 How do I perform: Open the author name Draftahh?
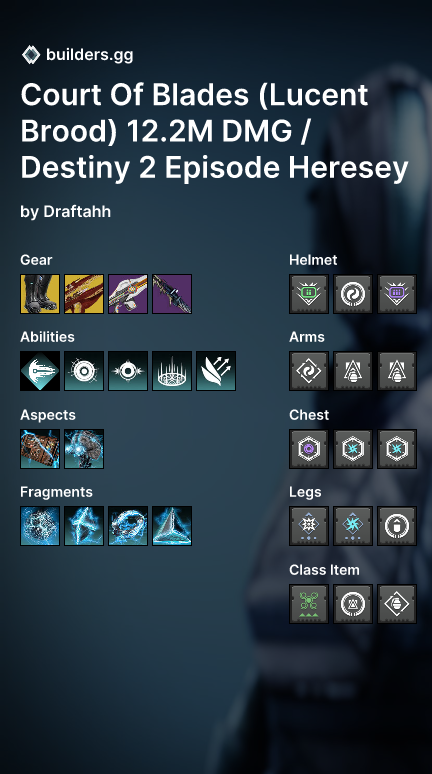pyautogui.click(x=77, y=212)
